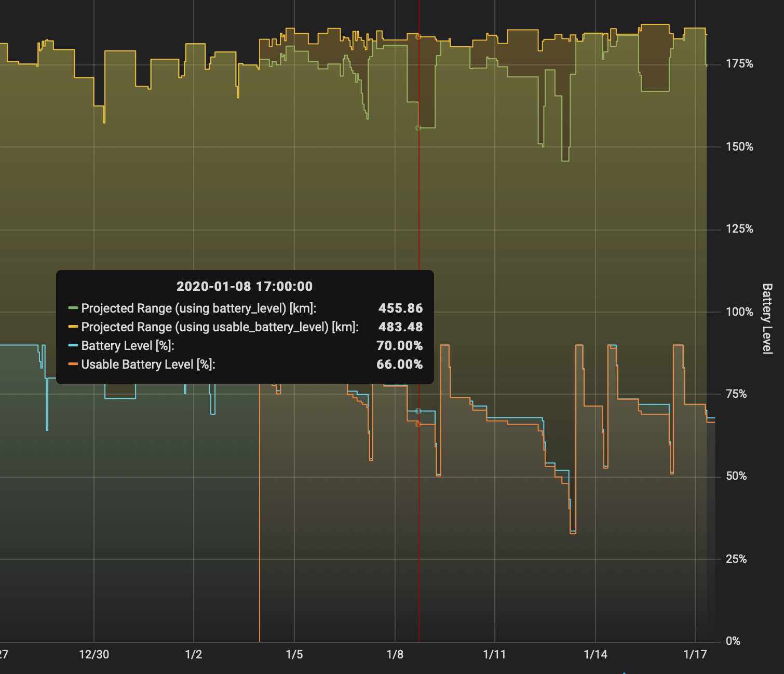Viewport: 784px width, 674px height.
Task: Click the orange usable battery point on crosshair
Action: 418,424
